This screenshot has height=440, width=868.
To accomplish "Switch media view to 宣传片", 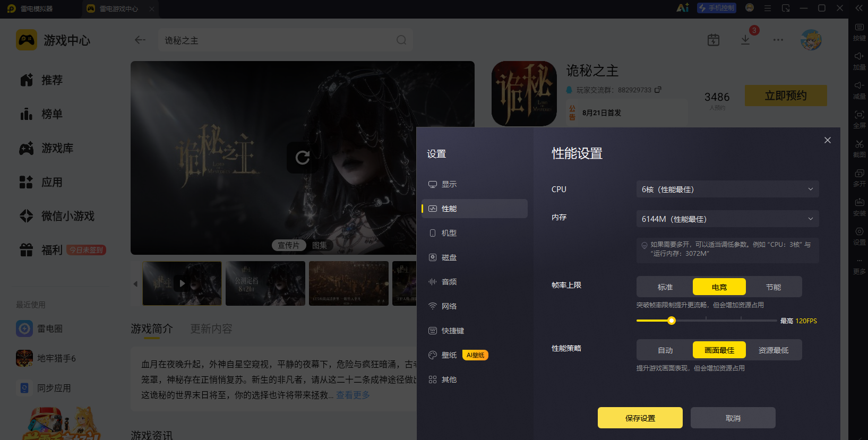I will [289, 245].
